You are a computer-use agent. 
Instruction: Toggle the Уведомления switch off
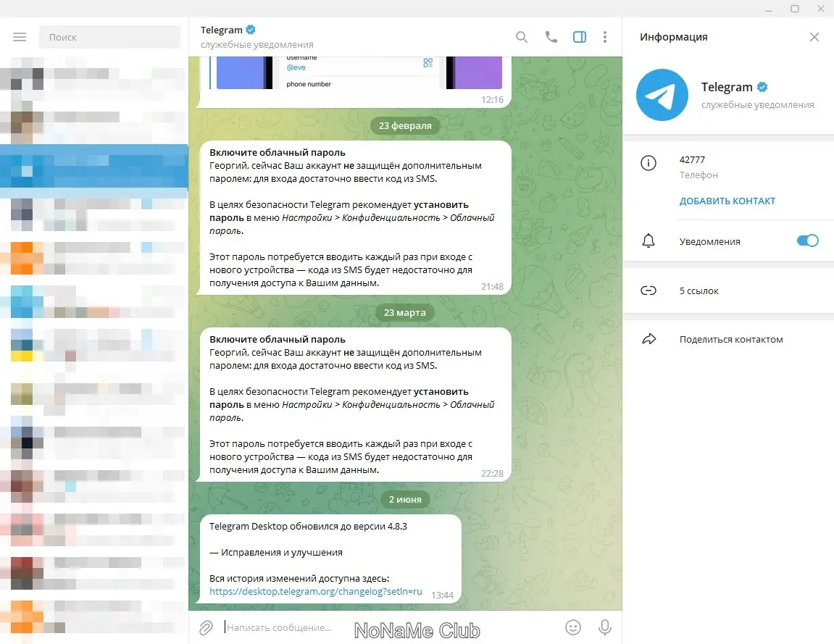[x=807, y=241]
